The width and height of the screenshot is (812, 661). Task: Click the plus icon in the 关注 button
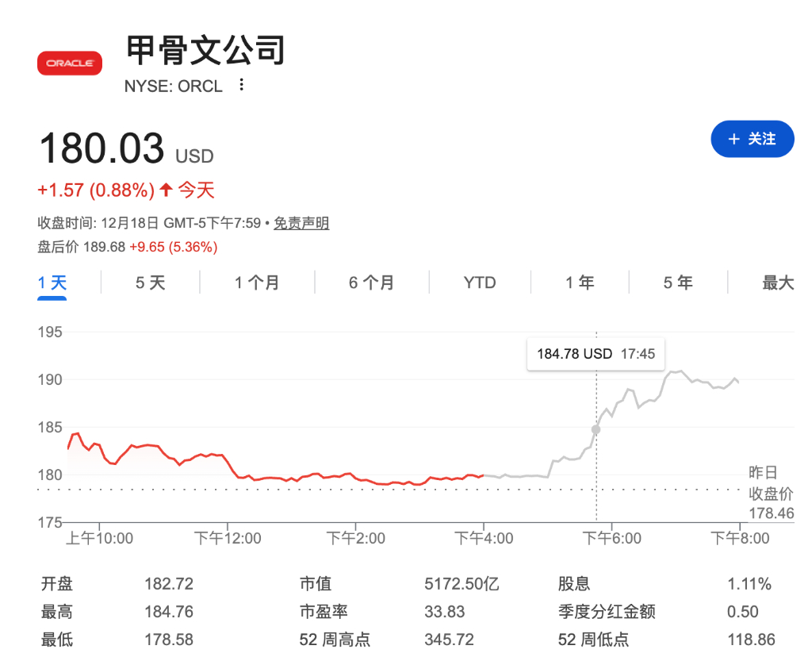click(x=734, y=138)
